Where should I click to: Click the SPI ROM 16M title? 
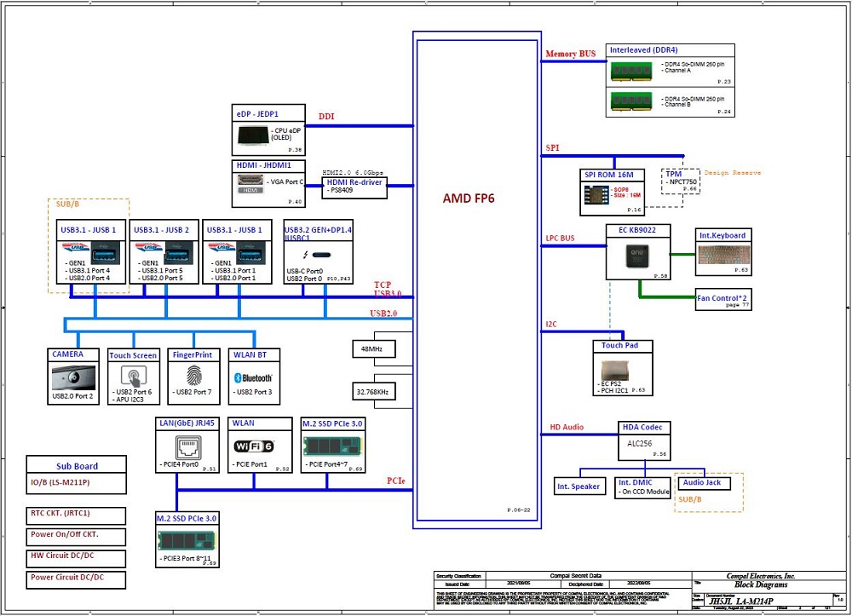609,175
